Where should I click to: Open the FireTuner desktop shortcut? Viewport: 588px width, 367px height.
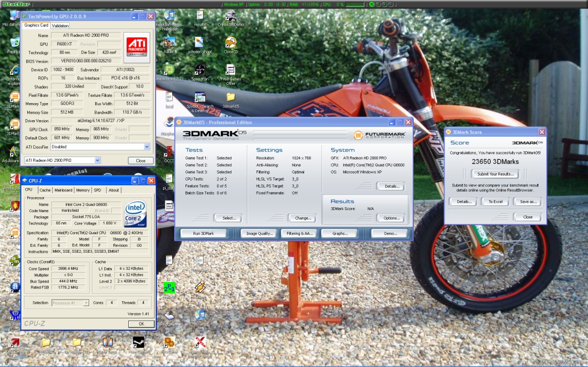169,345
